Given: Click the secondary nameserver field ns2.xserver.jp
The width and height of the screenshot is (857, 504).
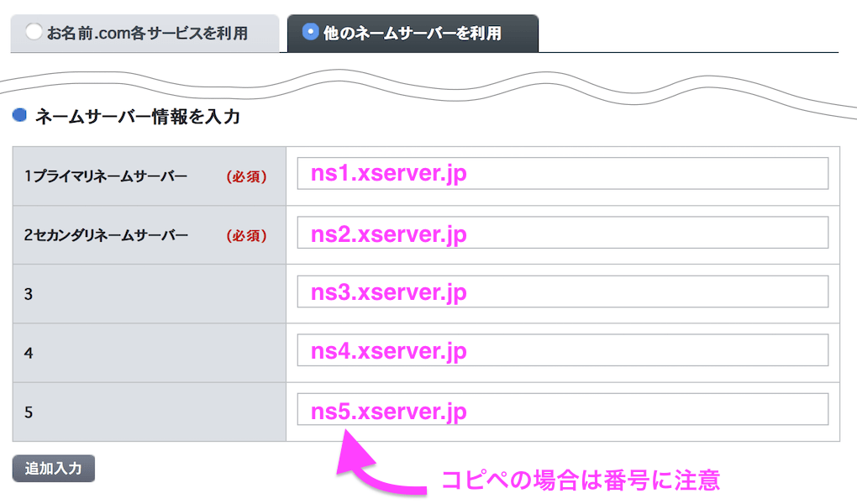Looking at the screenshot, I should (562, 233).
